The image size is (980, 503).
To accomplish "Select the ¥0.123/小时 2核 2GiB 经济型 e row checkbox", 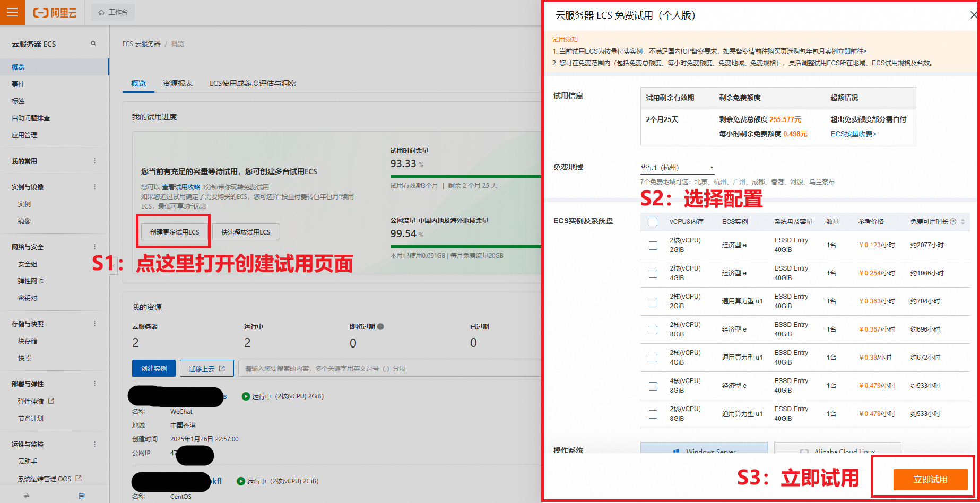I will tap(653, 246).
